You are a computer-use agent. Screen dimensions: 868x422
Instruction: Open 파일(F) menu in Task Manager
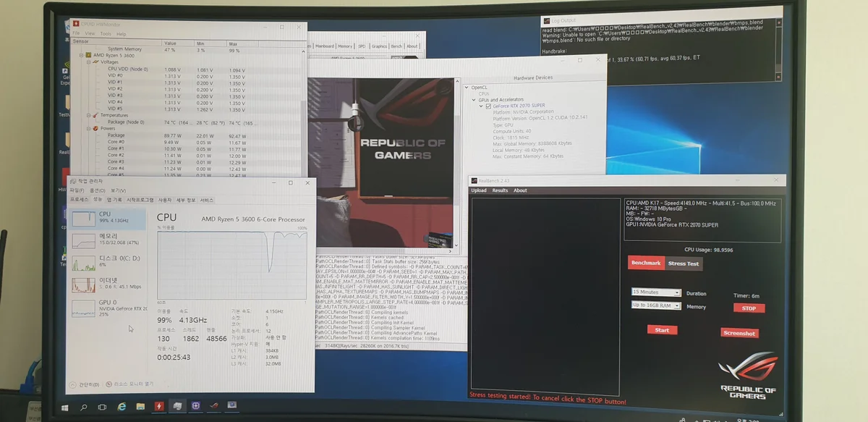click(x=77, y=190)
